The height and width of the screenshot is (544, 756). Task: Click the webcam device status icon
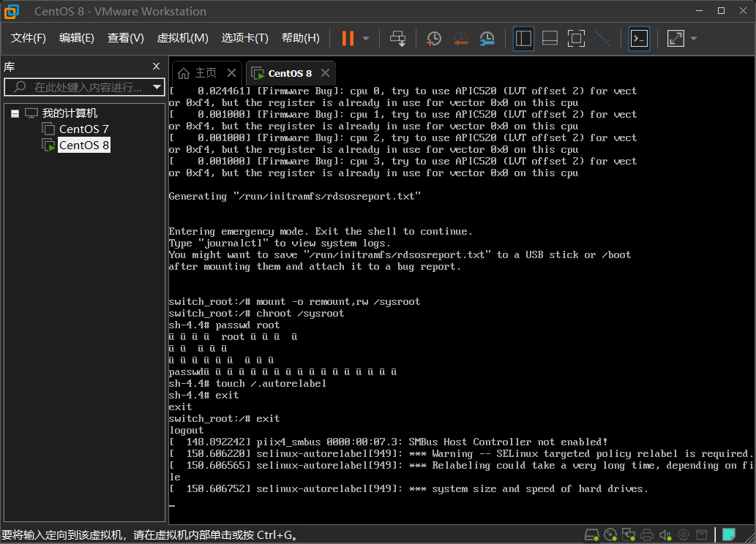(684, 534)
